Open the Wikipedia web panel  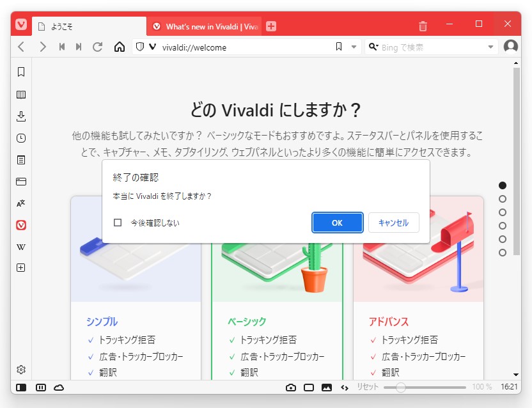click(x=20, y=247)
